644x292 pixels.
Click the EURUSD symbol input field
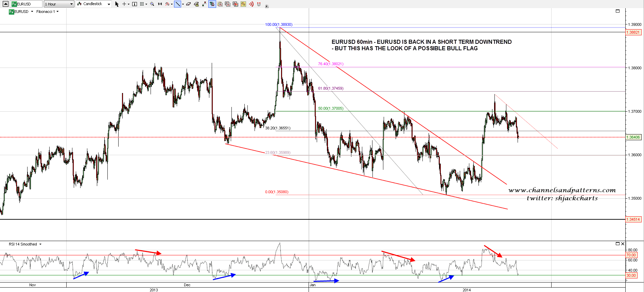coord(27,4)
